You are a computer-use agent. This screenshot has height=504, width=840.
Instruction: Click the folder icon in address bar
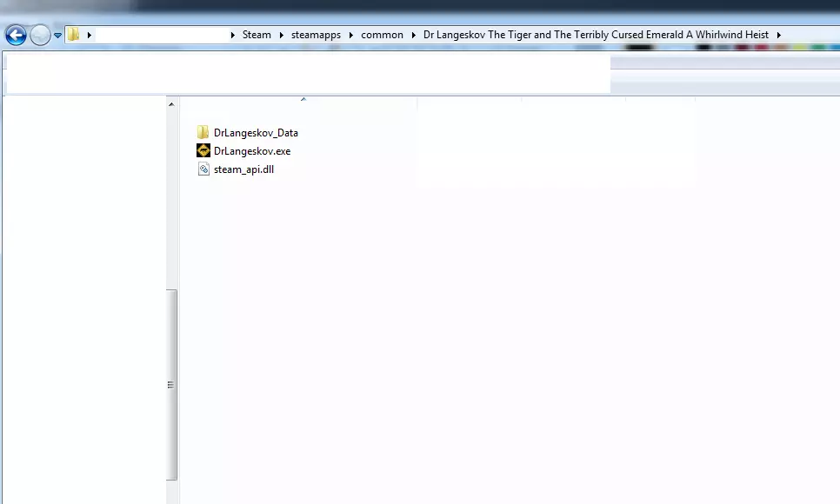tap(73, 35)
